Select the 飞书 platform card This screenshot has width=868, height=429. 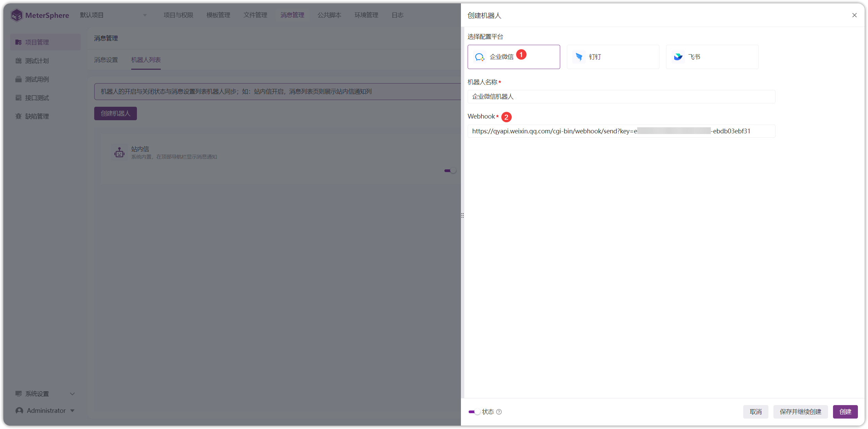tap(712, 57)
